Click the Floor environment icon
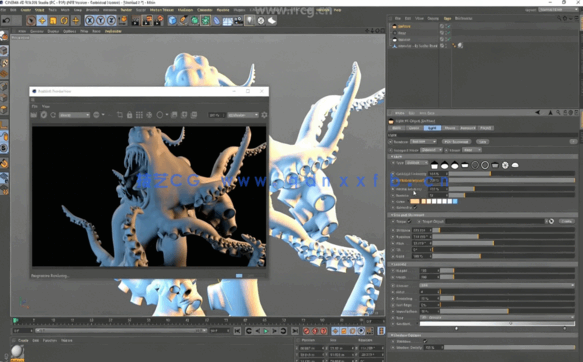Viewport: 583px width, 362px height. coord(228,21)
